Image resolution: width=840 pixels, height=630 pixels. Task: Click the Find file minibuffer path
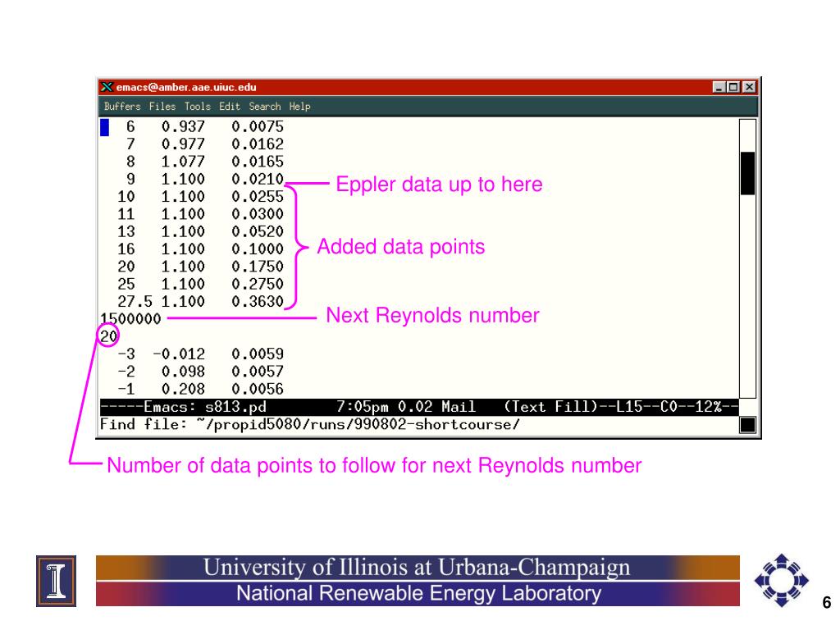coord(358,424)
